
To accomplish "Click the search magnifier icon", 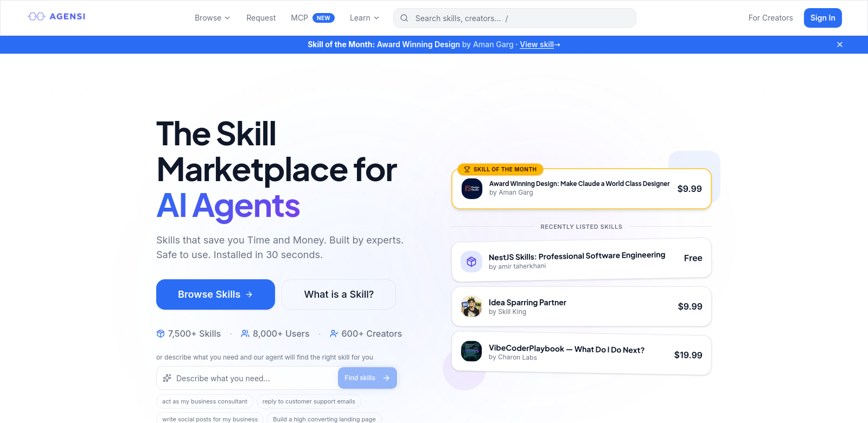I will pyautogui.click(x=404, y=18).
